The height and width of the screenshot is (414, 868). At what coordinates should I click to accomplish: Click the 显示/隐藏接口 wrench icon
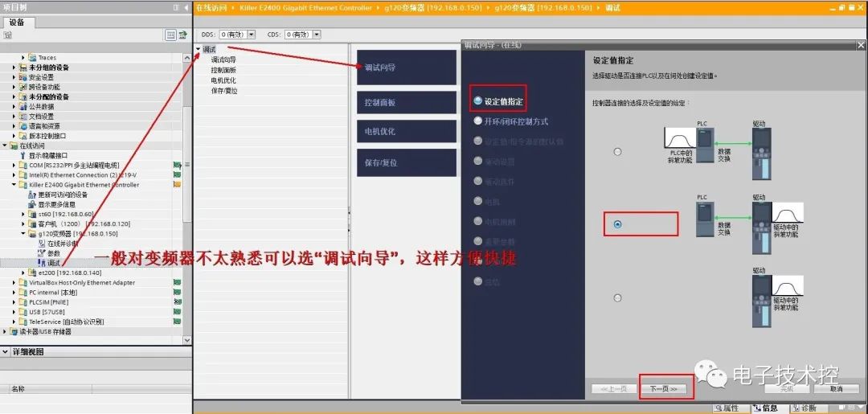(23, 155)
